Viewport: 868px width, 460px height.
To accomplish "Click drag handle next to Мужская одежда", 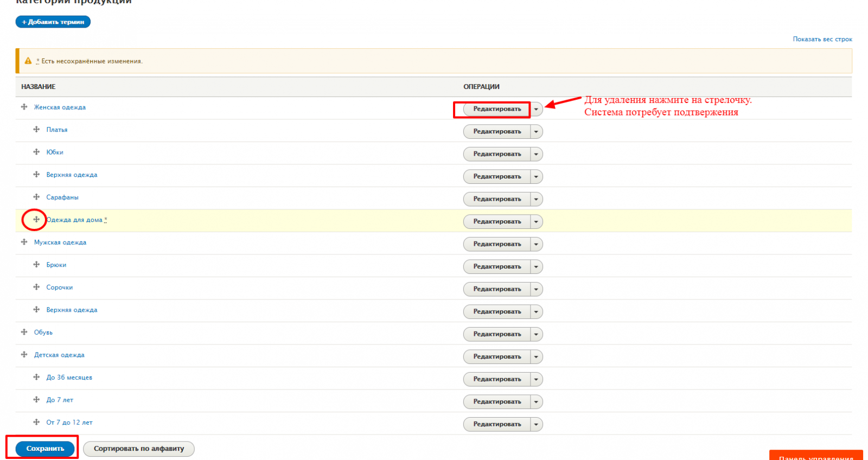I will [24, 242].
